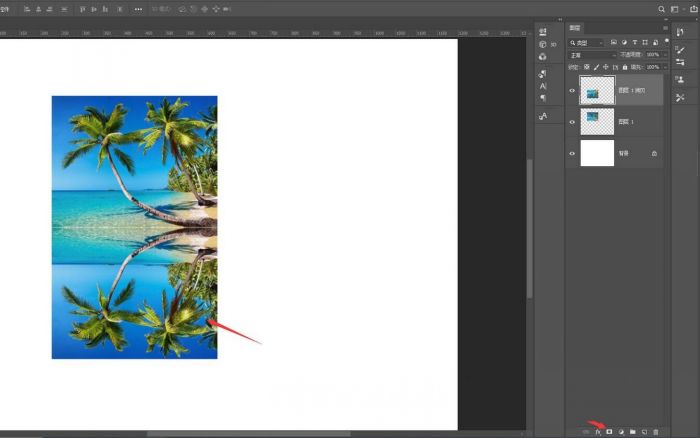The image size is (700, 438).
Task: Create a new adjustment layer
Action: click(621, 431)
